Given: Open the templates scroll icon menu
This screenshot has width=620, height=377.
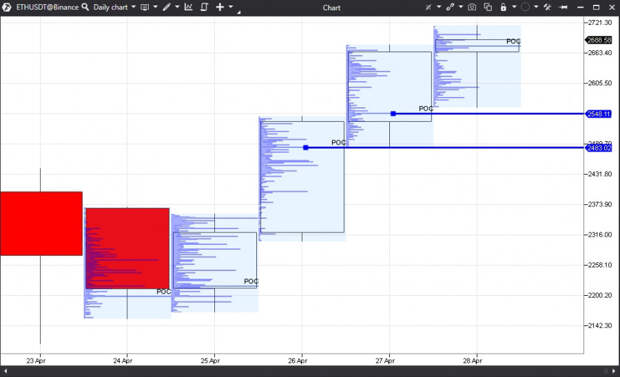Looking at the screenshot, I should tap(204, 7).
